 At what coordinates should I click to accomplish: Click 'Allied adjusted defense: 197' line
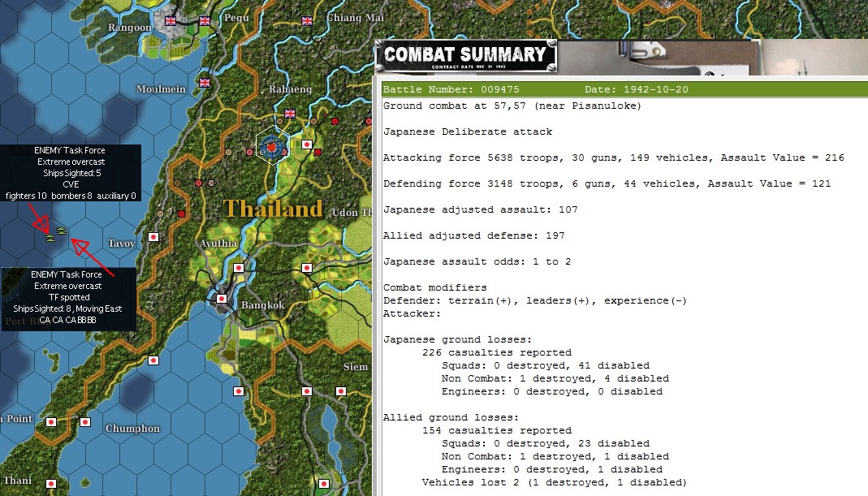[474, 235]
